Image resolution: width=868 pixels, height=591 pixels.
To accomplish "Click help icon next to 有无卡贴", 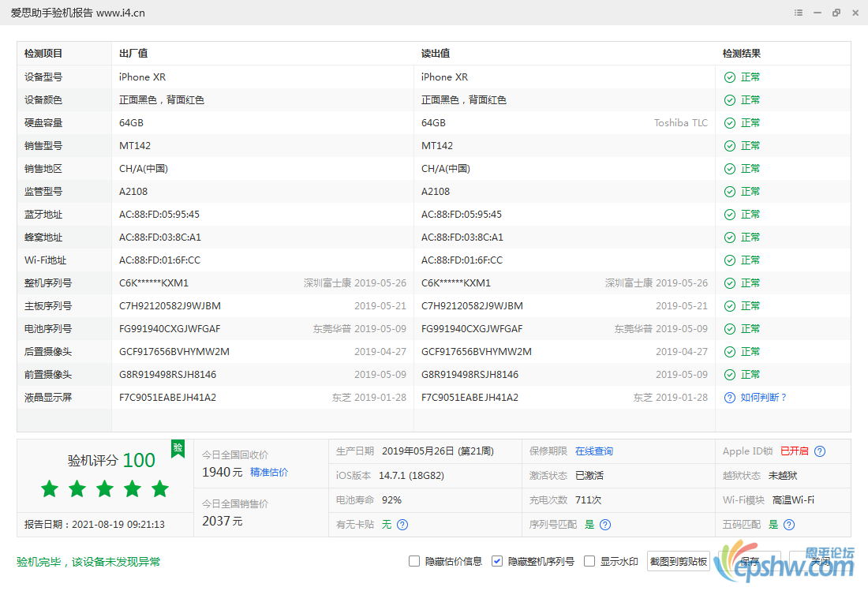I will click(x=402, y=525).
